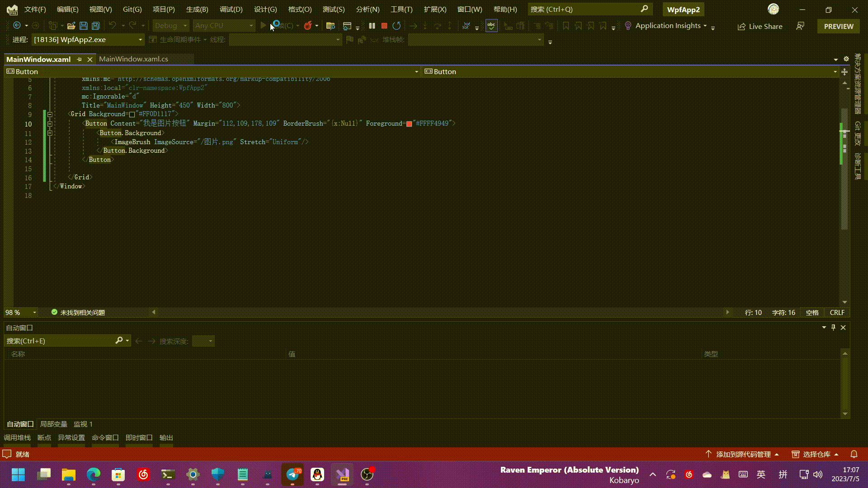Open the process WpfApp2.exe dropdown

[x=140, y=40]
